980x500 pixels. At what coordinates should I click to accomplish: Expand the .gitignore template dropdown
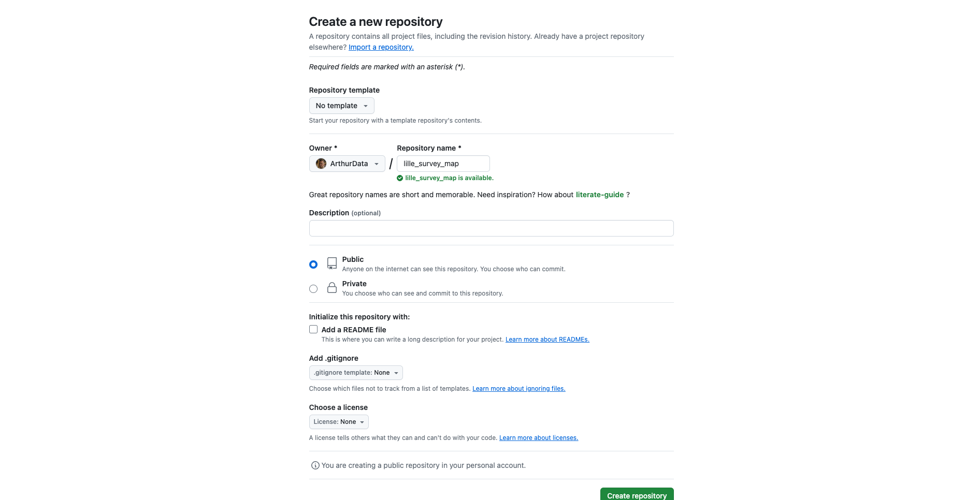click(356, 373)
